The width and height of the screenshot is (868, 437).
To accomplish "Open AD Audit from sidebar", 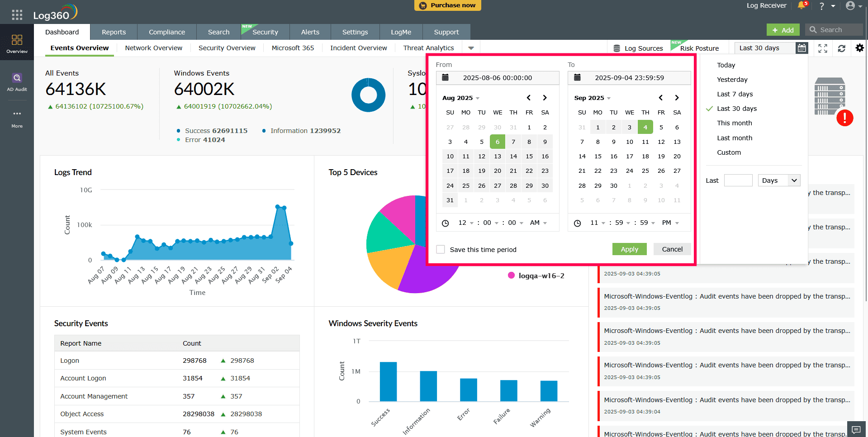I will pyautogui.click(x=17, y=82).
